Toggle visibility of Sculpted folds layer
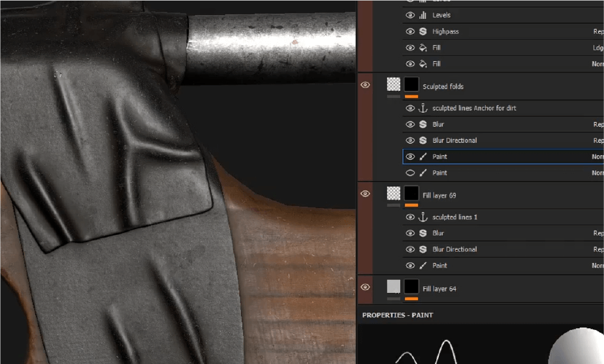 tap(365, 85)
